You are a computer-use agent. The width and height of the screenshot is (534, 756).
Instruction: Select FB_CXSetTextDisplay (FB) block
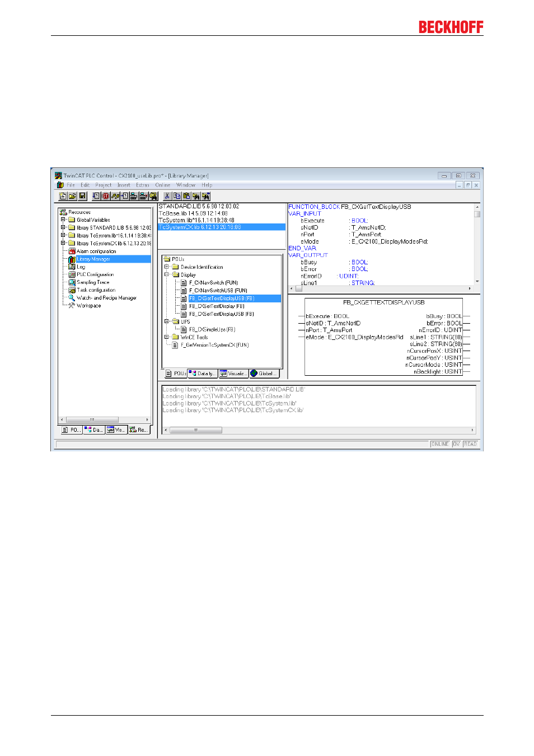(x=217, y=306)
